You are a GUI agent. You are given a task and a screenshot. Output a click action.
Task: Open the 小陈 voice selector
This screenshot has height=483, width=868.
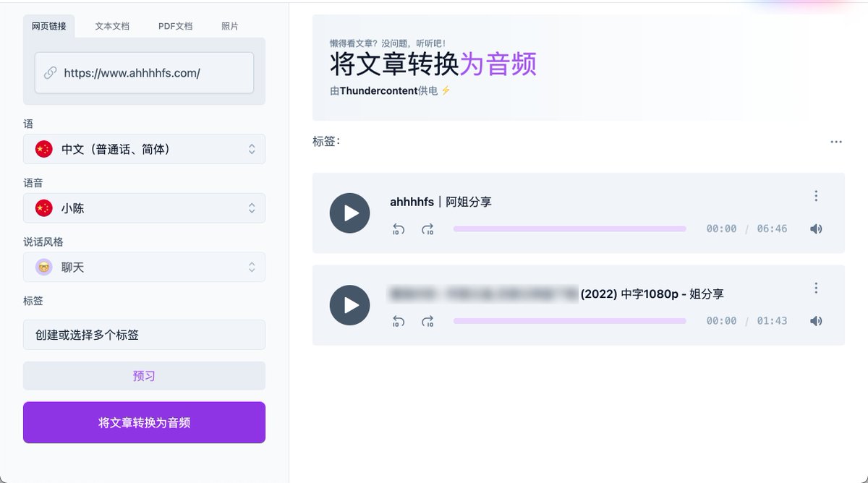click(x=144, y=208)
